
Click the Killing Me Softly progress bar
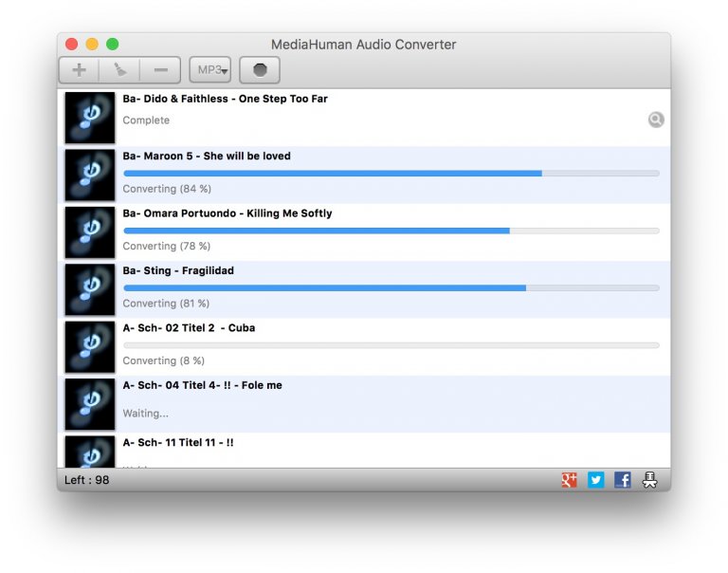tap(391, 231)
